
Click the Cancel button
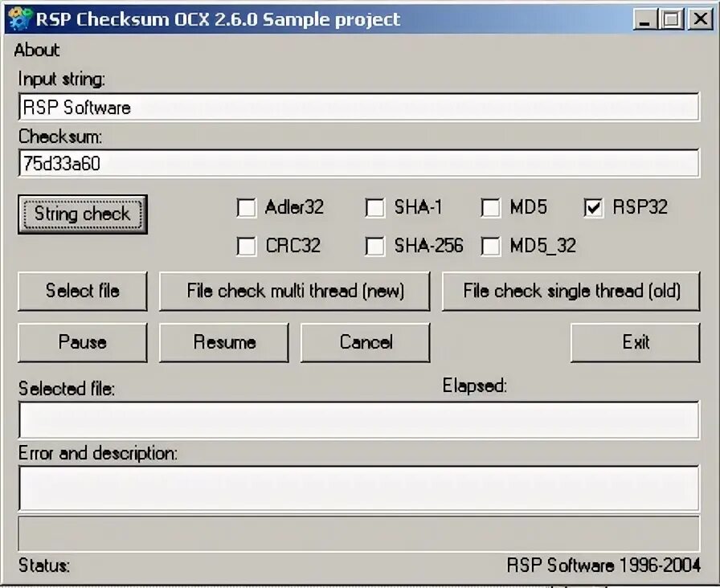[366, 342]
